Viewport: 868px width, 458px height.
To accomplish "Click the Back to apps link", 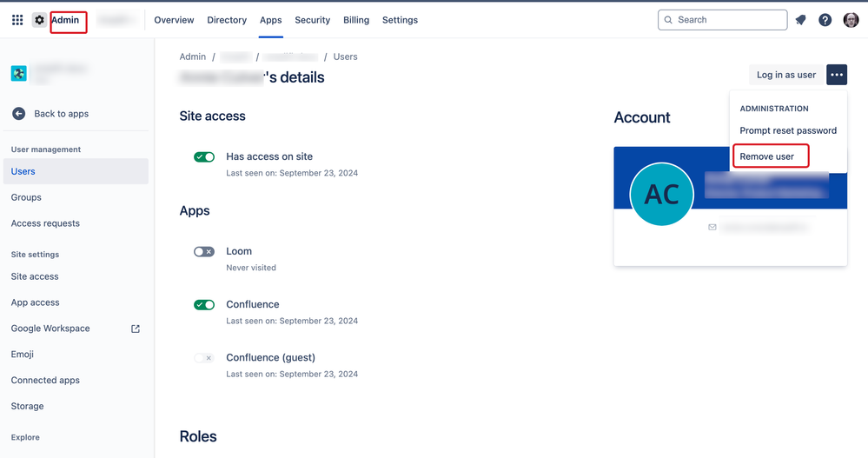I will 62,114.
